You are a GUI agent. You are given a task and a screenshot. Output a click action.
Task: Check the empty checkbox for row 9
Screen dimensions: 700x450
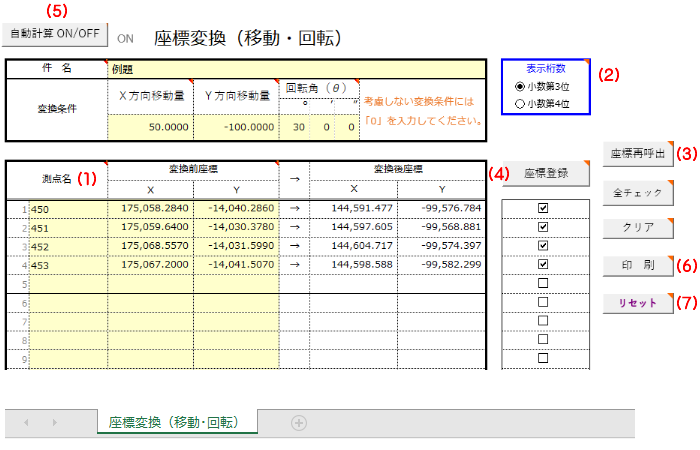coord(543,358)
